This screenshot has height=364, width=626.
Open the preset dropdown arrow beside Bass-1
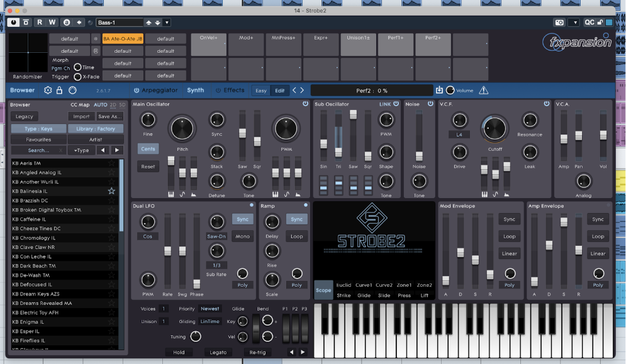pos(167,23)
